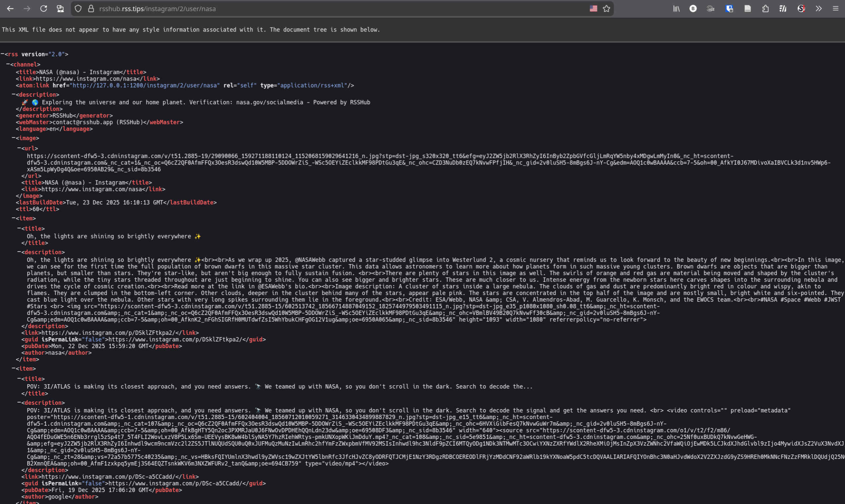The image size is (845, 504).
Task: Click the address bar URL field
Action: 306,9
